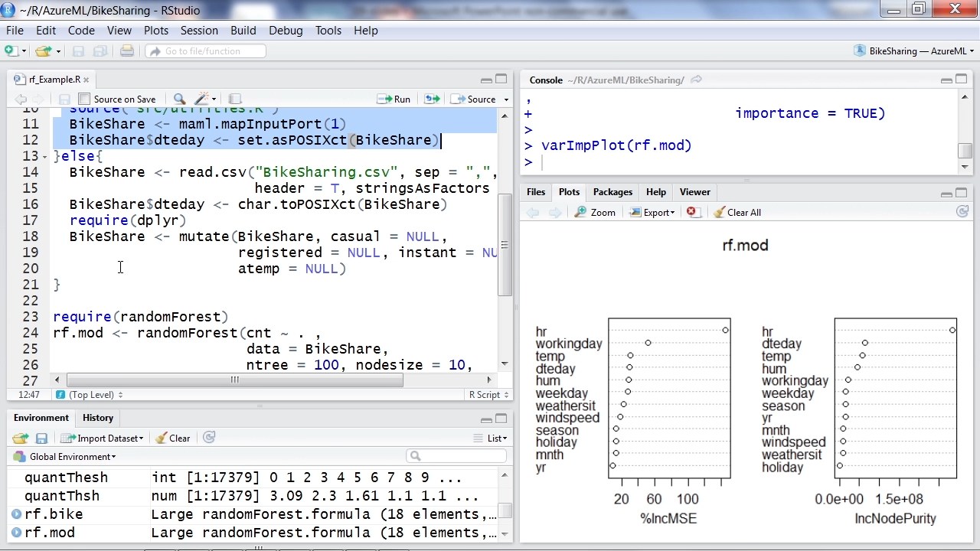The height and width of the screenshot is (551, 980).
Task: Click the Source button in editor
Action: coord(474,99)
